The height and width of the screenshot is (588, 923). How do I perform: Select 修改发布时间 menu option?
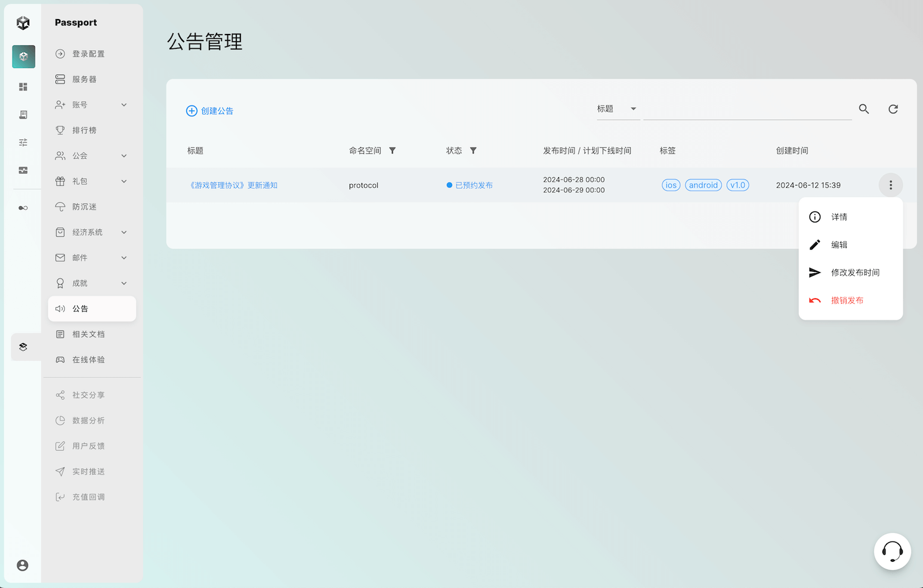tap(854, 273)
